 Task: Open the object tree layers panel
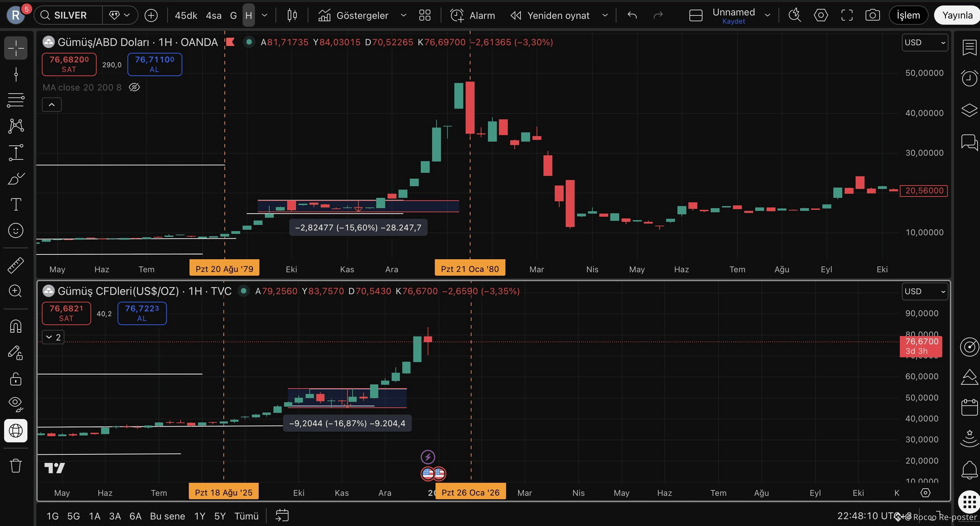[x=969, y=110]
